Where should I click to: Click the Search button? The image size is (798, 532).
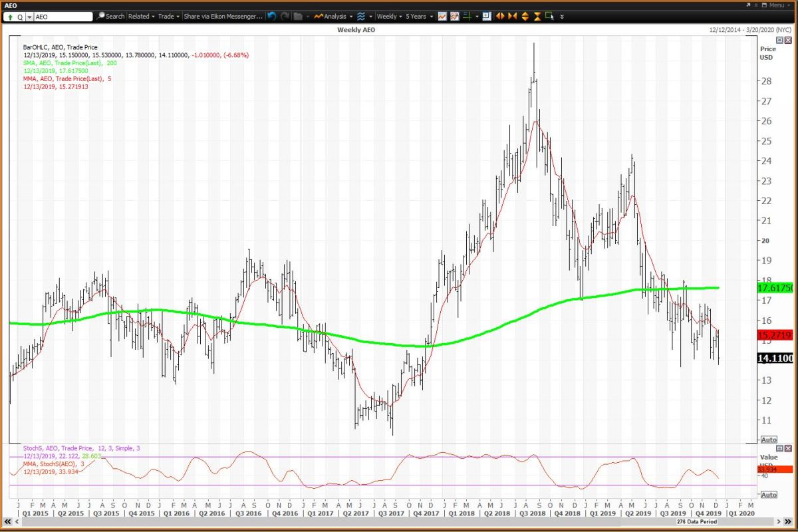click(110, 16)
